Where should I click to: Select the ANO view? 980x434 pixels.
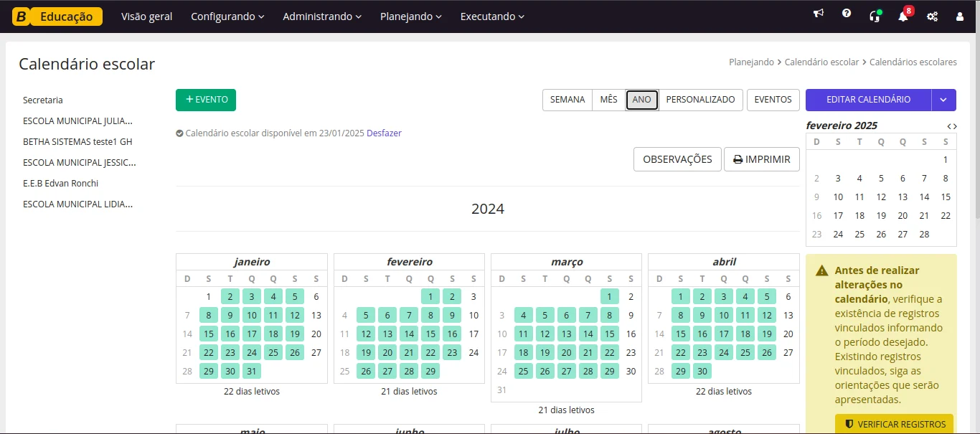pos(641,100)
